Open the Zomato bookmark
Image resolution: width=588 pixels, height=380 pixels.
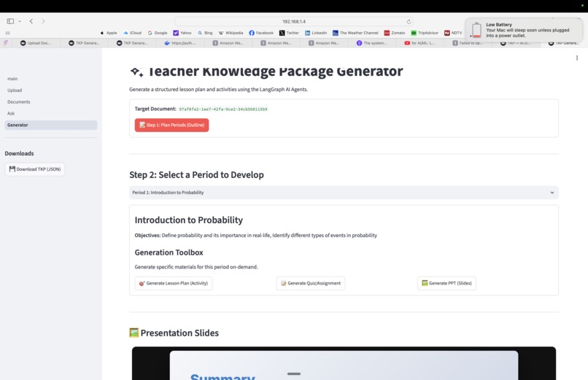click(x=395, y=33)
